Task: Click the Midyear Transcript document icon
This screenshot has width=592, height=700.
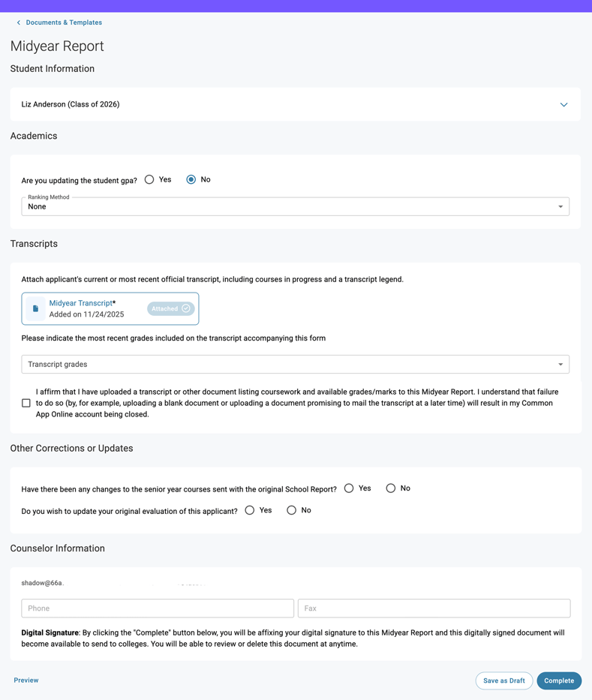Action: 35,308
